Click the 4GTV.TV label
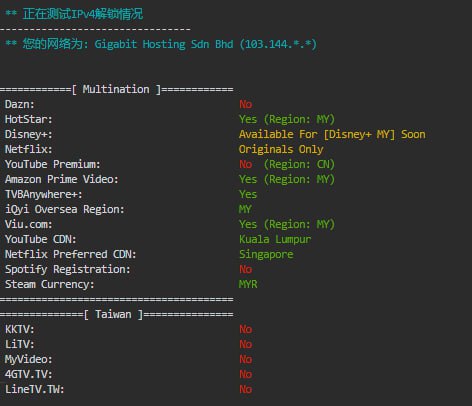The height and width of the screenshot is (406, 472). pos(28,374)
